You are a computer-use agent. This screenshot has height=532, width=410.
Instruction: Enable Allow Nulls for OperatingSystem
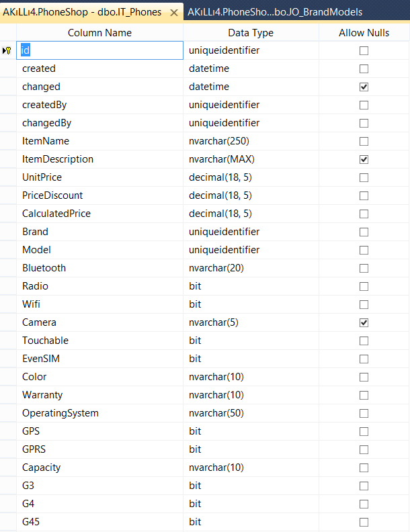pyautogui.click(x=364, y=413)
